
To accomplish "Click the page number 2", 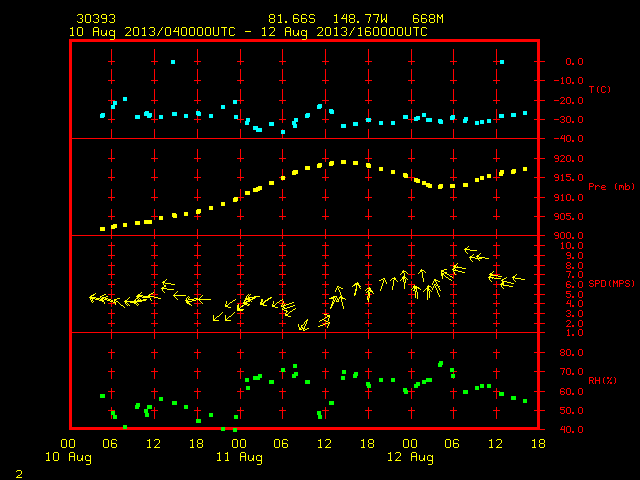I will 19,474.
